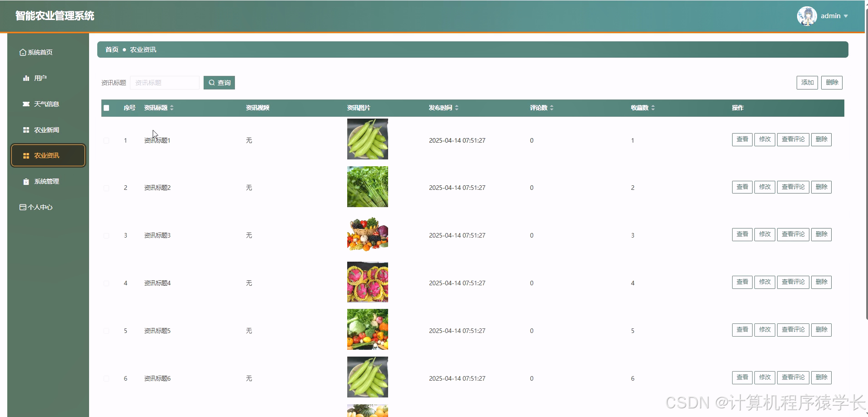Viewport: 868px width, 417px height.
Task: Sort by 收藏数 column arrows
Action: pyautogui.click(x=653, y=108)
